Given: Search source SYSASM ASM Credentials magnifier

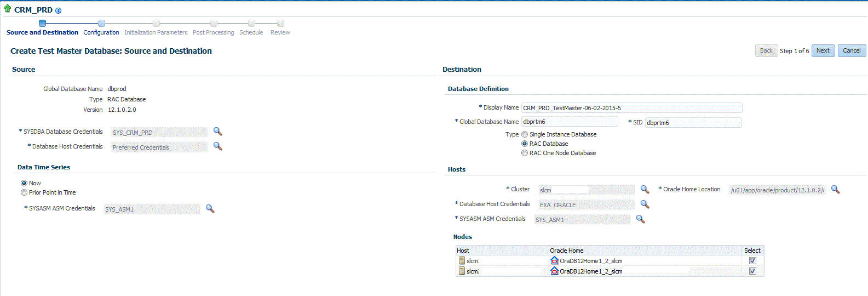Looking at the screenshot, I should [x=210, y=209].
